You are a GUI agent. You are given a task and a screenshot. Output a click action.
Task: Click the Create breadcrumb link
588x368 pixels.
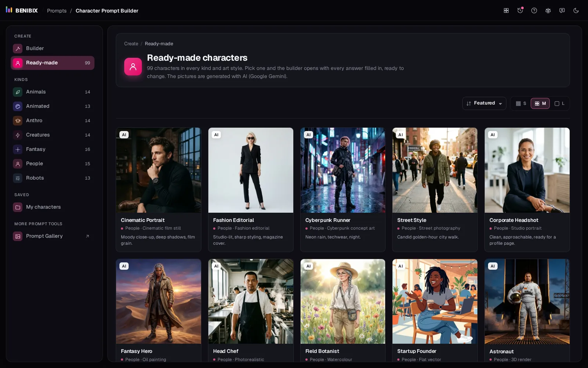point(131,43)
